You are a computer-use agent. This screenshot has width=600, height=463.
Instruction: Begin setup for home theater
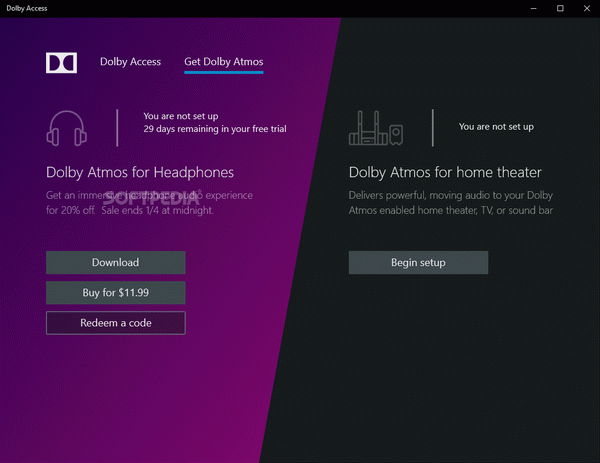point(418,262)
